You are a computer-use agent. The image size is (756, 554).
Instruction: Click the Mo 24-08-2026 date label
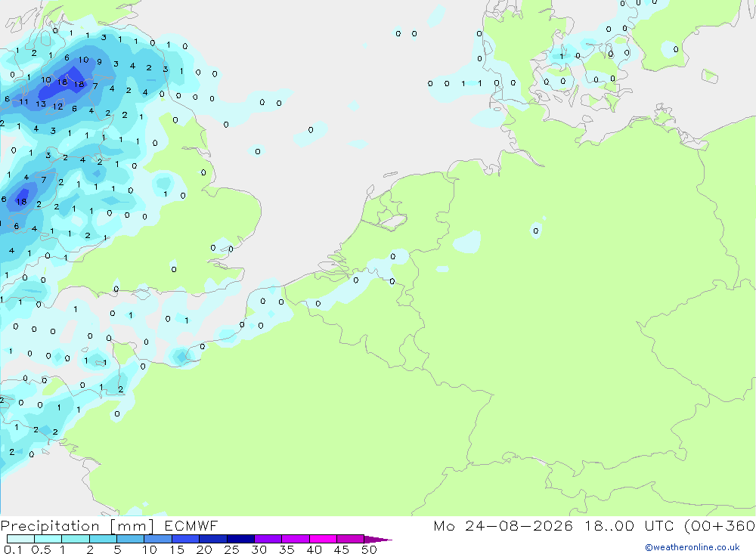pyautogui.click(x=503, y=526)
